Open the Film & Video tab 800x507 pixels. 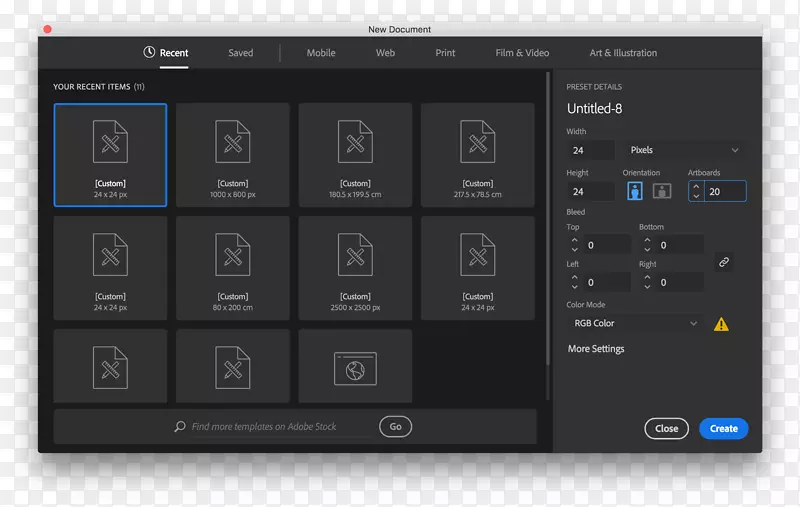(522, 53)
